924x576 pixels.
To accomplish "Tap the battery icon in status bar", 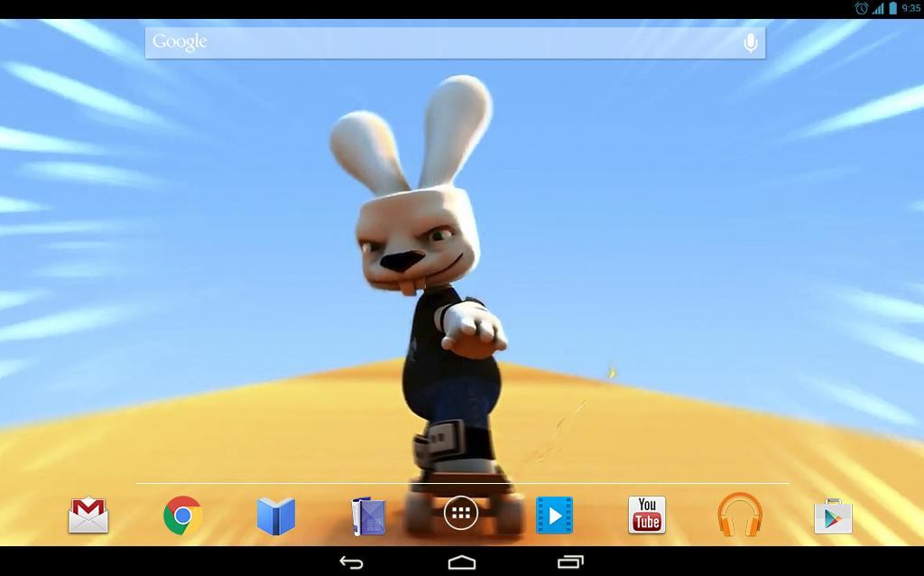I will 892,8.
